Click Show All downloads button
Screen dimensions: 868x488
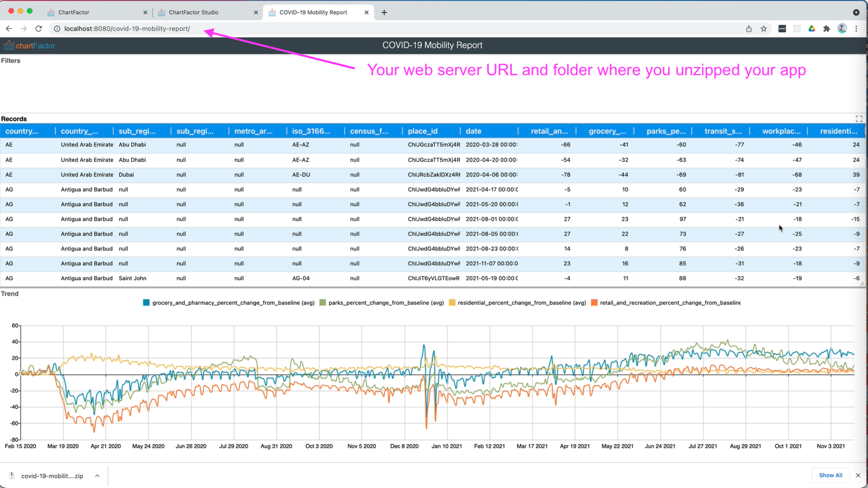click(831, 475)
